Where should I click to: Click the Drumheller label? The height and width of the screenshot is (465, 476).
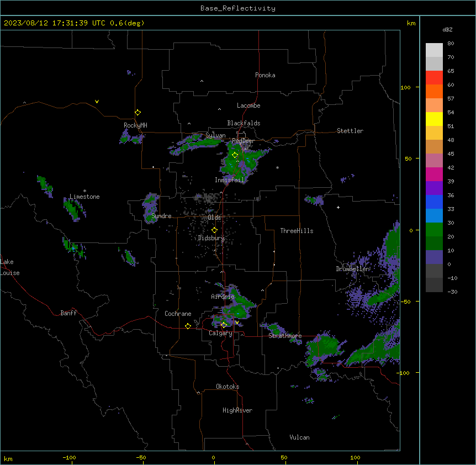(352, 269)
